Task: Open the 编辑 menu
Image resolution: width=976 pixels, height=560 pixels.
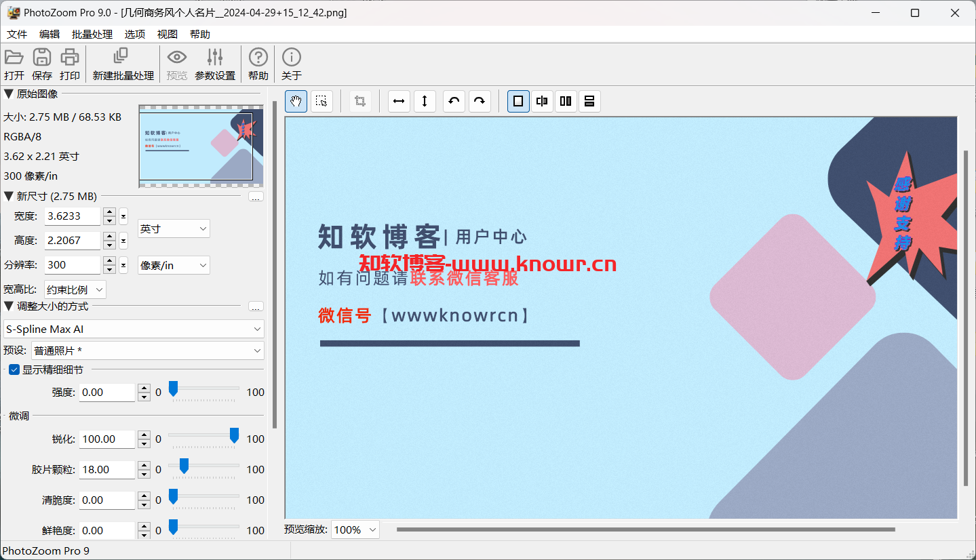Action: 50,34
